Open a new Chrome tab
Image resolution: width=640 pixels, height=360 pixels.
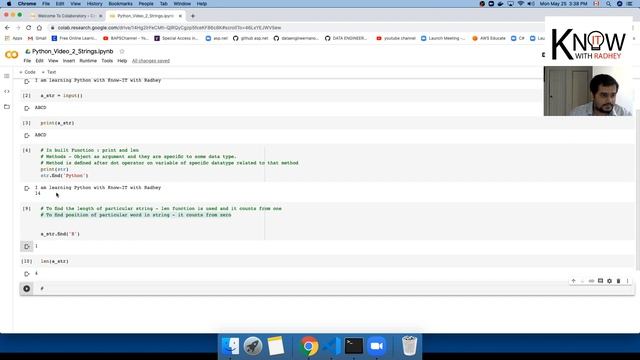pos(193,16)
